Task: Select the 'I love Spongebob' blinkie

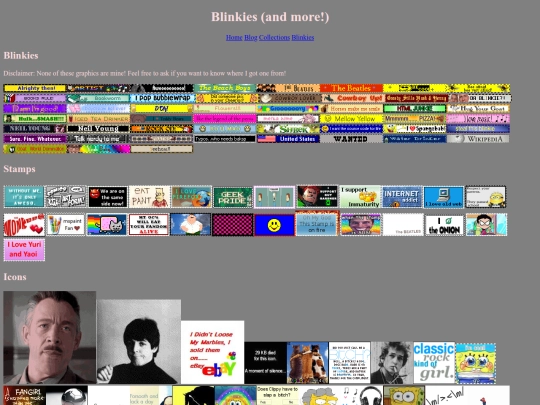Action: tap(415, 129)
